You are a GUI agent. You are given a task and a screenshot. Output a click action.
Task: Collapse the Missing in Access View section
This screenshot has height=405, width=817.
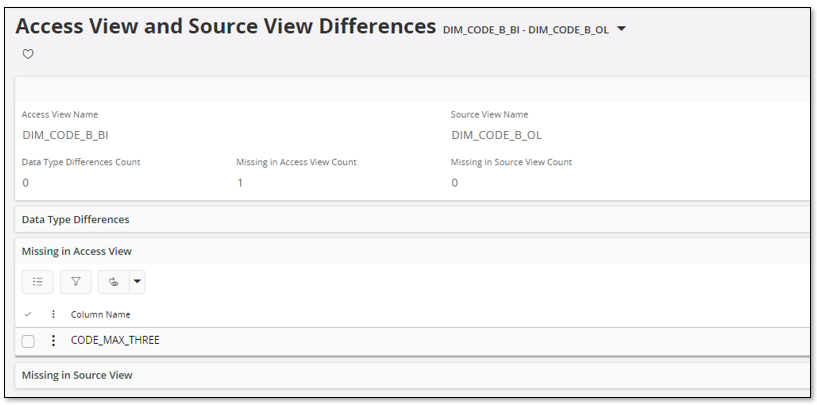77,251
